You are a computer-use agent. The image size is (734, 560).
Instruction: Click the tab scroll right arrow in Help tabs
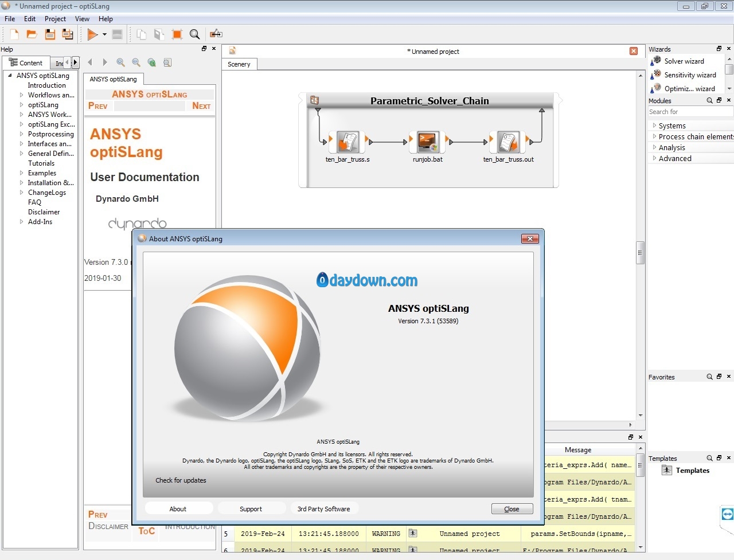75,62
